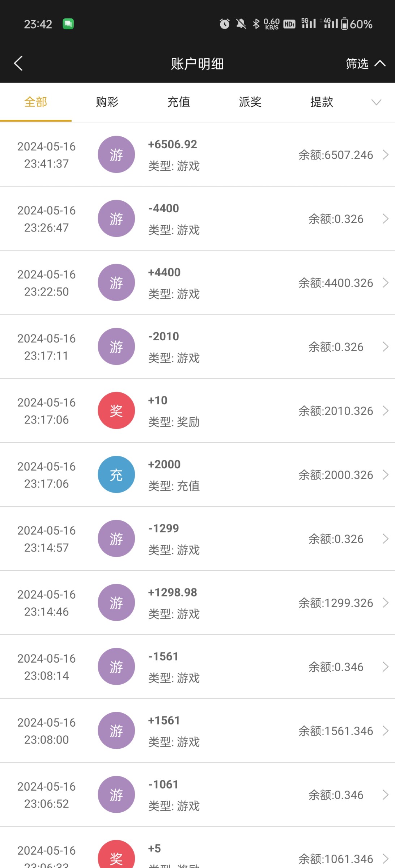Tap the blue 充 icon for +2000 recharge
The height and width of the screenshot is (868, 395).
[116, 475]
